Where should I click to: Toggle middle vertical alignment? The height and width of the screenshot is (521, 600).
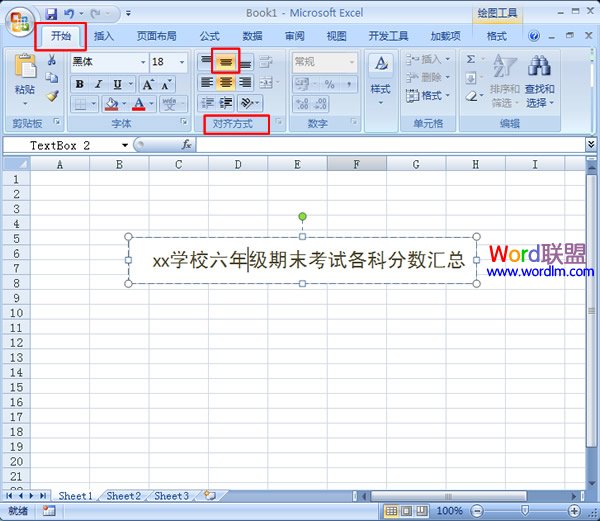(226, 62)
